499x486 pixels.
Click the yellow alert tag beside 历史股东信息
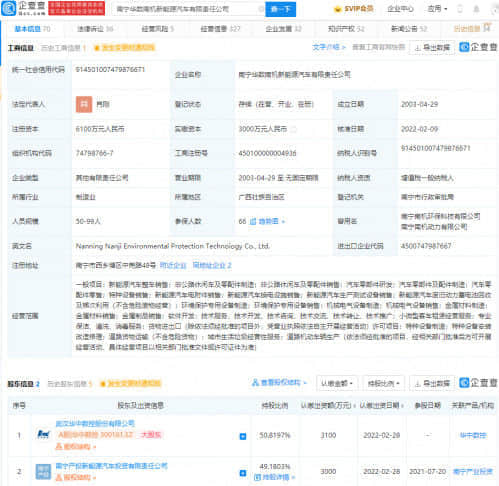tap(131, 384)
